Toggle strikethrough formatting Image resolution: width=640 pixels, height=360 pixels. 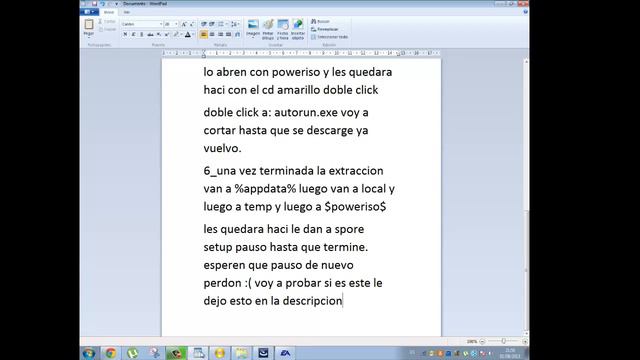coord(150,34)
